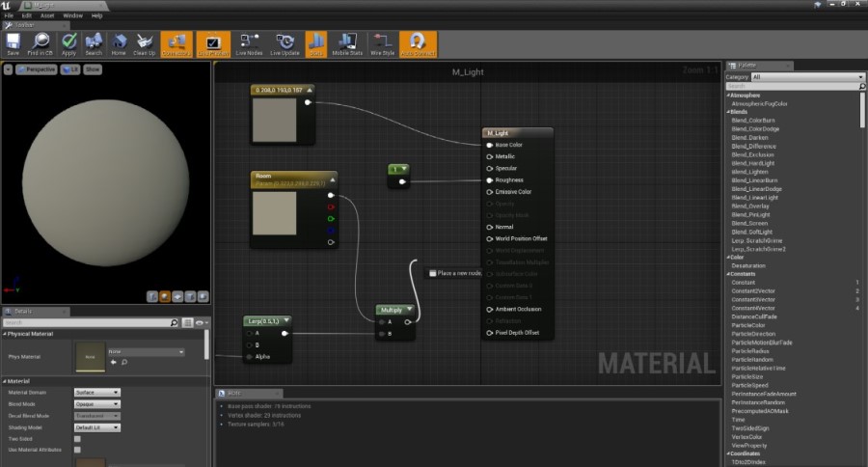Toggle the Live Nodes icon

pyautogui.click(x=250, y=42)
